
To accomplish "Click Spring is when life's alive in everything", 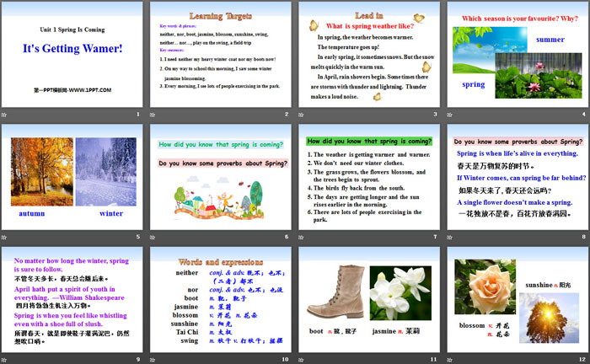I will point(518,153).
